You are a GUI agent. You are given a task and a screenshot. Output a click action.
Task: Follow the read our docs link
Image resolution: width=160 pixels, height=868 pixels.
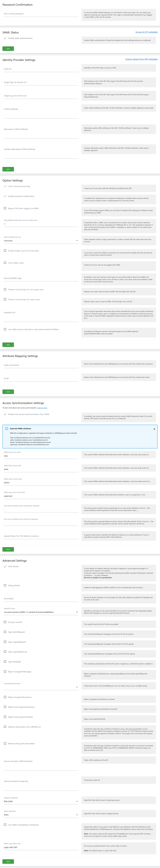[42, 408]
